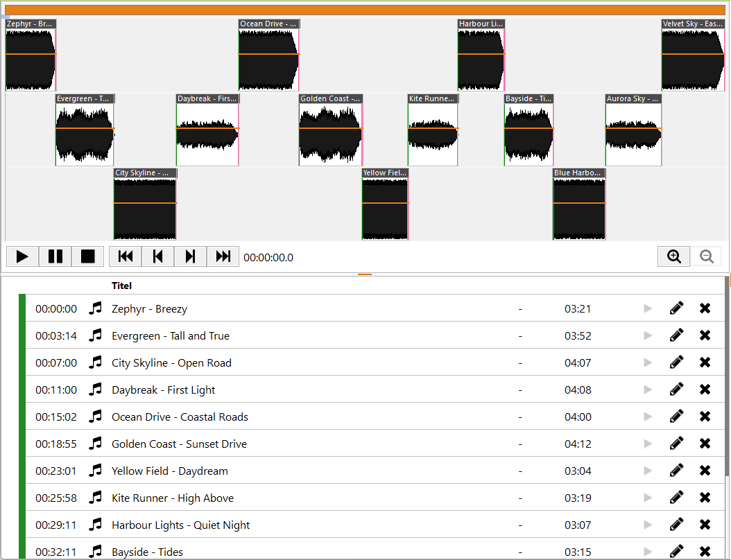
Task: Zoom out of the timeline
Action: tap(706, 256)
